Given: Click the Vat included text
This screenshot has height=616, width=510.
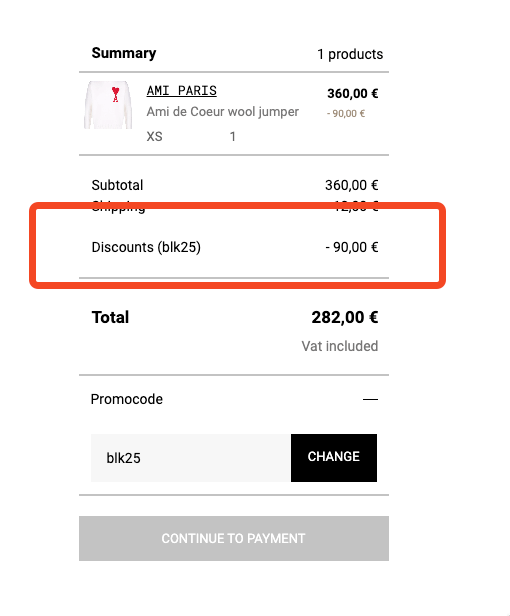Looking at the screenshot, I should [339, 346].
